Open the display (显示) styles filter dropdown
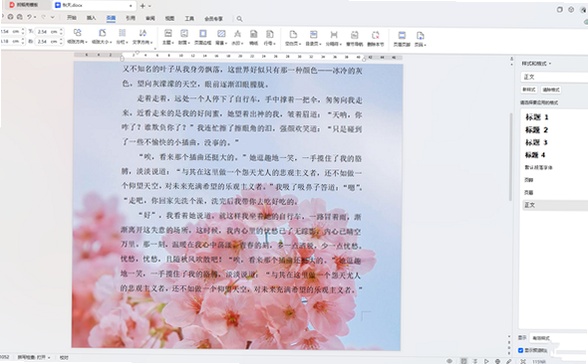The image size is (588, 364). [x=559, y=338]
